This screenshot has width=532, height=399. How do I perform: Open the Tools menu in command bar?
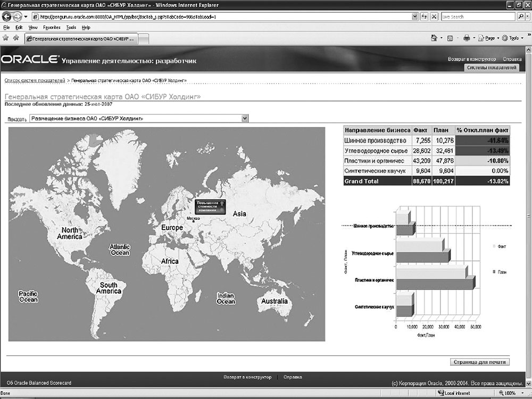point(512,38)
